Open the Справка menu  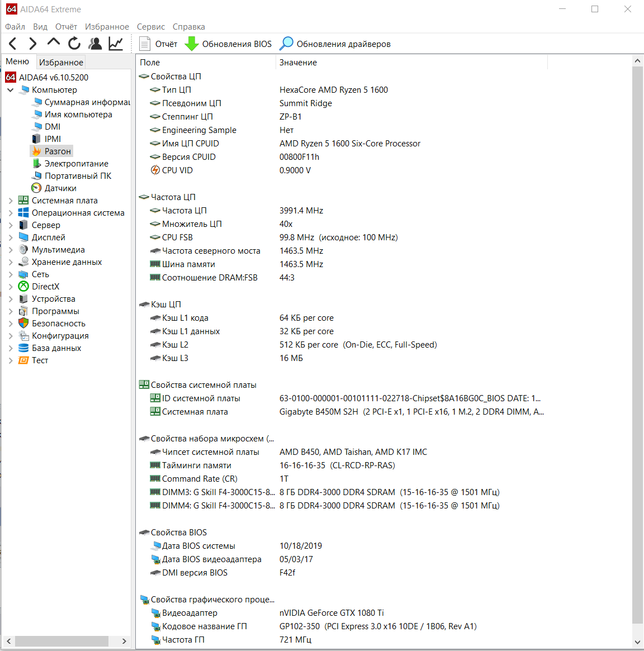tap(189, 27)
